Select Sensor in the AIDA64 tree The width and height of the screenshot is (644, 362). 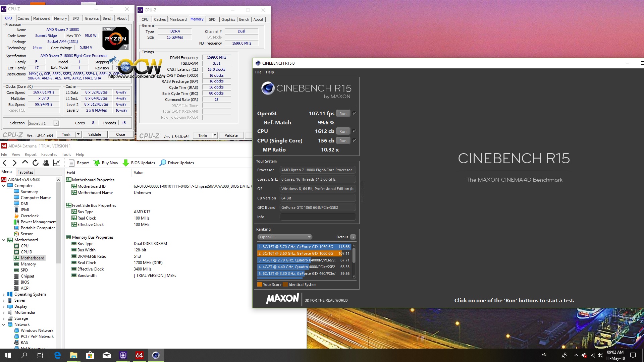(26, 234)
